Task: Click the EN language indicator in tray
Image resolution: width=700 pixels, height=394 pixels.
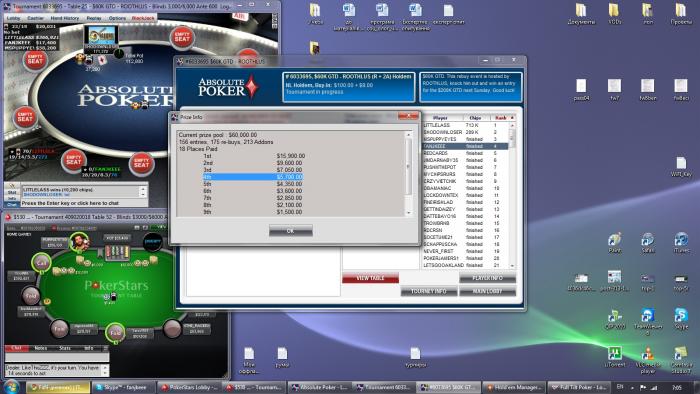Action: pyautogui.click(x=620, y=387)
